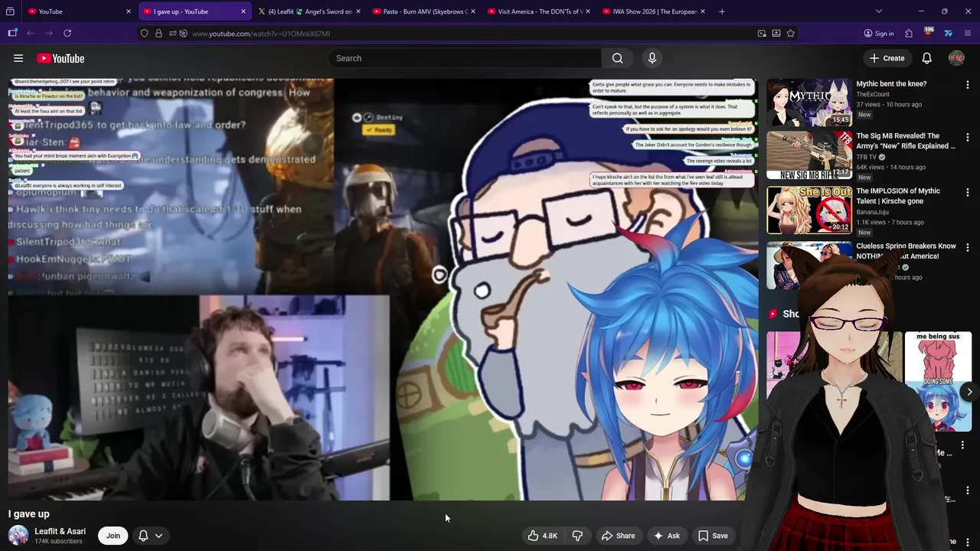980x551 pixels.
Task: Bookmark this page with star icon
Action: [x=790, y=33]
